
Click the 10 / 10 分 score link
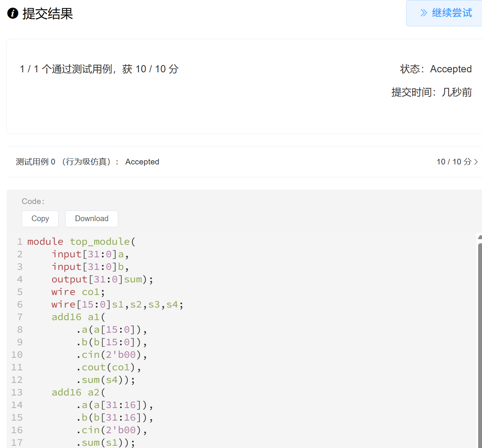(x=453, y=162)
